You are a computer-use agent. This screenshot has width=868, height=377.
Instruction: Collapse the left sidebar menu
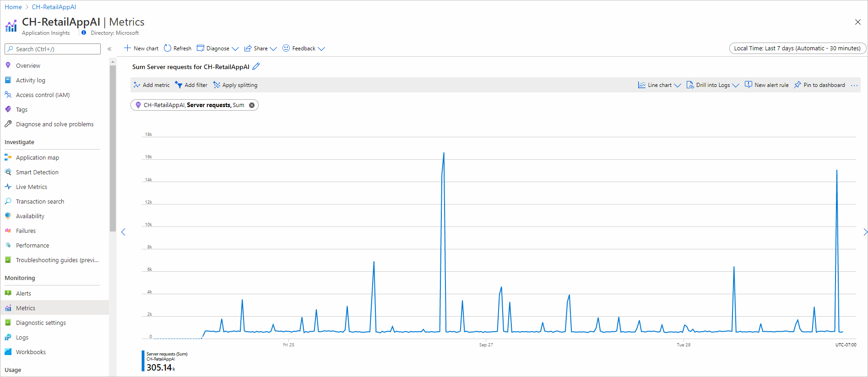tap(109, 49)
